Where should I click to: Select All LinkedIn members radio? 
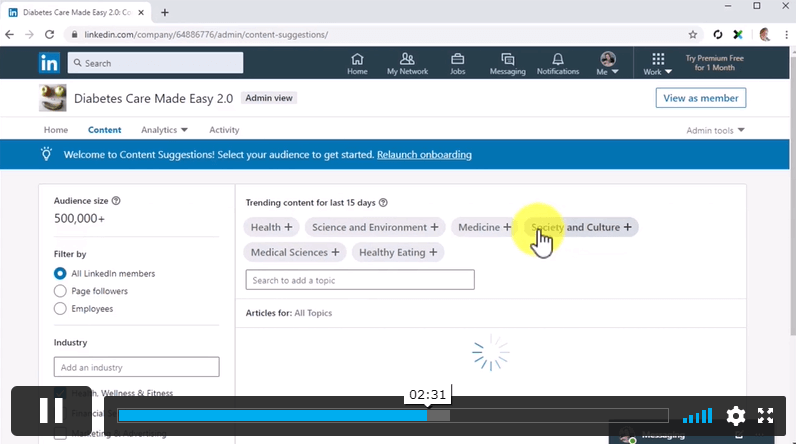[60, 274]
